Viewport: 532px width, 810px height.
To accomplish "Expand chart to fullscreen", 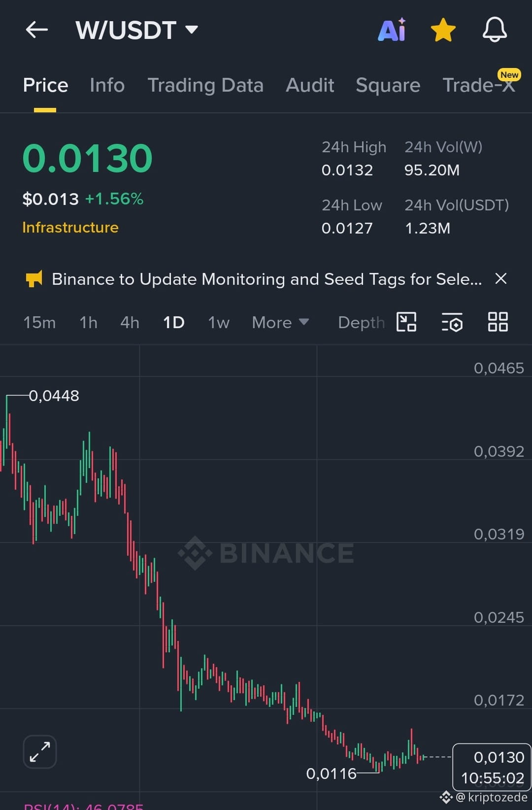I will [40, 752].
